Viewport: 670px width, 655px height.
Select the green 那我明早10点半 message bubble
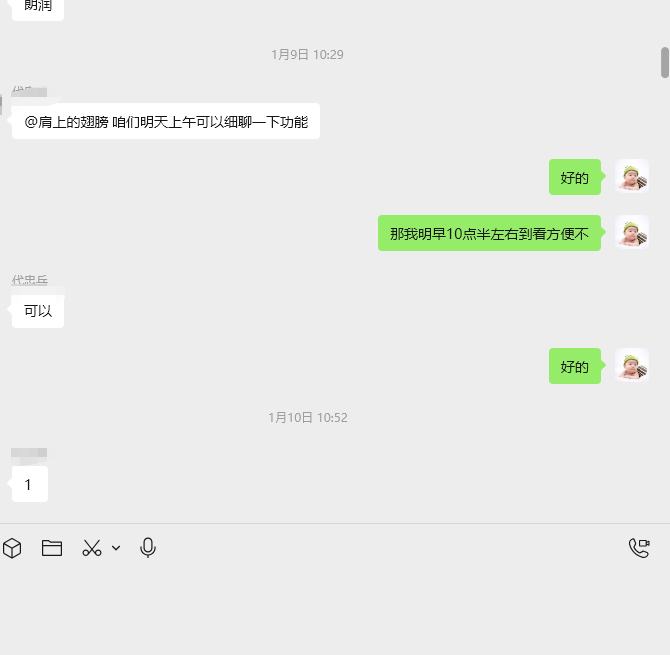point(489,233)
